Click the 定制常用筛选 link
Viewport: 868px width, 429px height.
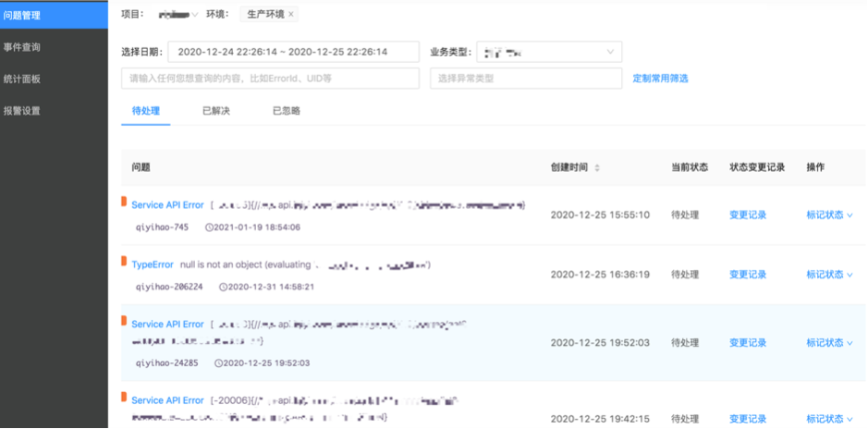660,79
